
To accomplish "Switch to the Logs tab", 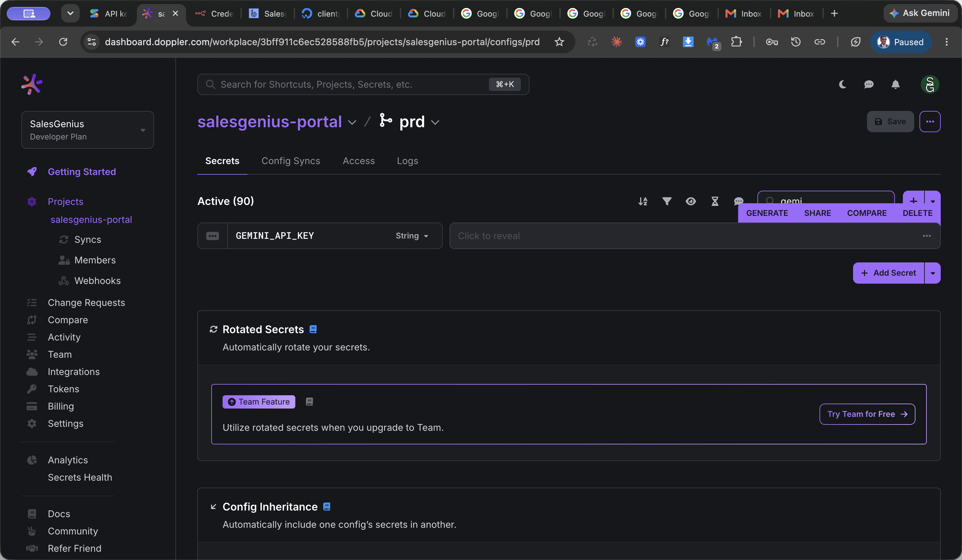I will (x=407, y=161).
